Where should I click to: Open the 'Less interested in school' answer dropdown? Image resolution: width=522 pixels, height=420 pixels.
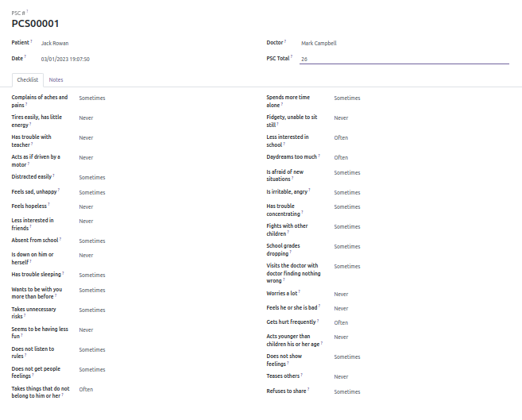[x=341, y=137]
